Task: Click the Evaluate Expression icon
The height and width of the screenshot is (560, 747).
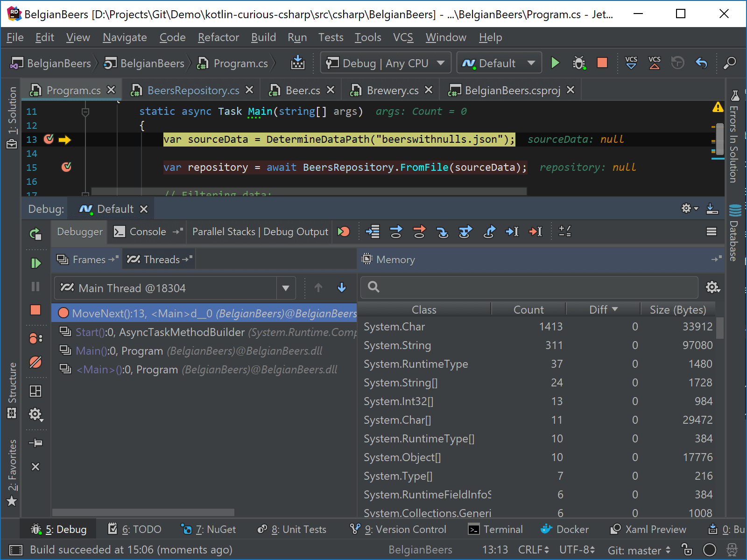Action: tap(565, 231)
